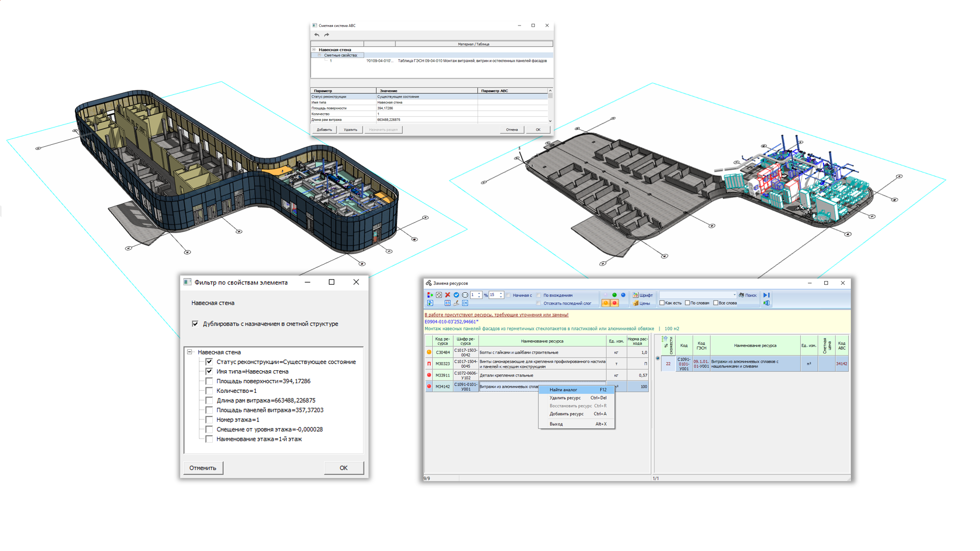
Task: Uncheck Имя типа=Навесная стена
Action: coord(209,371)
